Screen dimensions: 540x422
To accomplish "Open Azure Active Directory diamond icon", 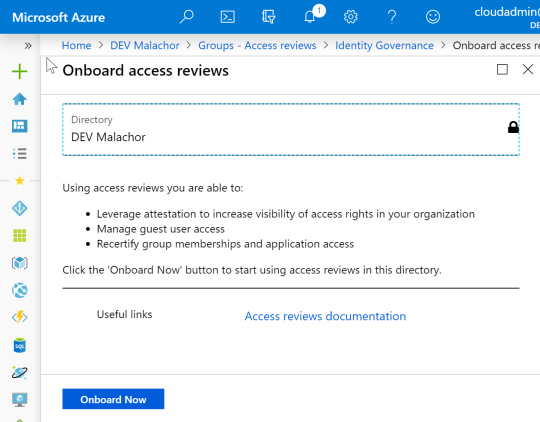I will click(20, 208).
